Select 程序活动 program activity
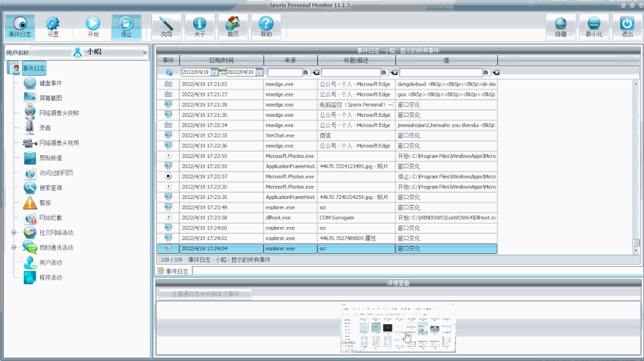The height and width of the screenshot is (361, 644). click(x=51, y=278)
